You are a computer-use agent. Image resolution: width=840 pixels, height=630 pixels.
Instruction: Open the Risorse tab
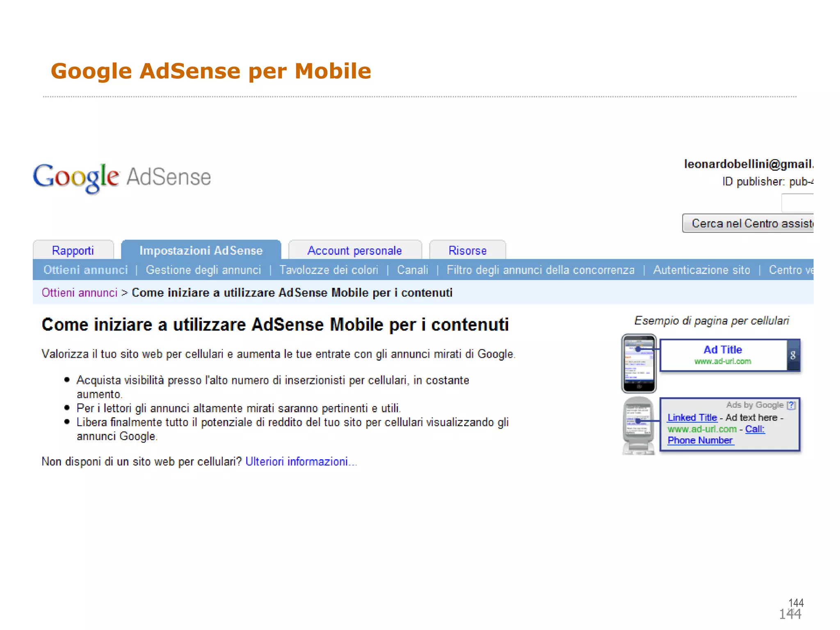click(x=468, y=250)
